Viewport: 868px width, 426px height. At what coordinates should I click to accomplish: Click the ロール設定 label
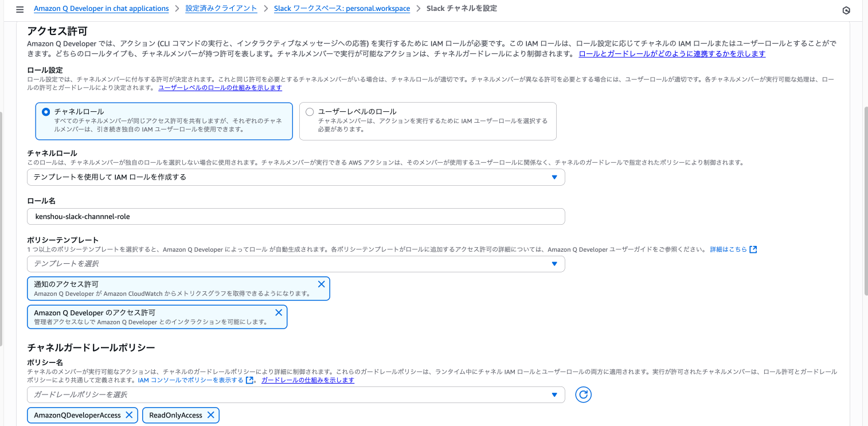(x=45, y=69)
